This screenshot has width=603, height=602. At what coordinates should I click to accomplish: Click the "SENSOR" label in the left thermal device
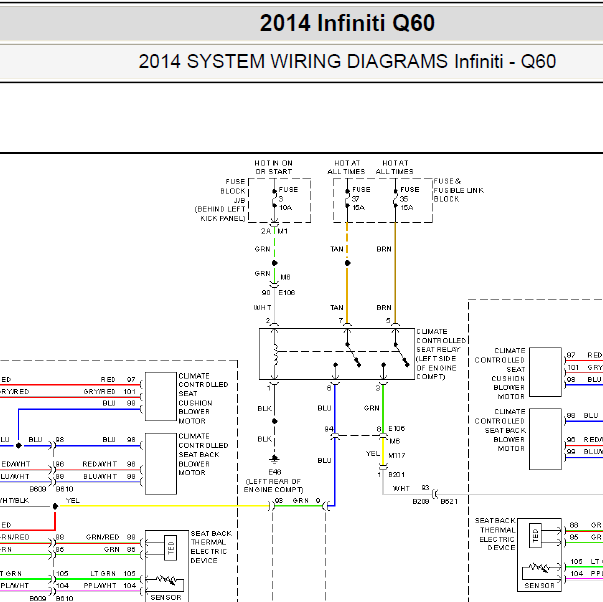[x=166, y=597]
